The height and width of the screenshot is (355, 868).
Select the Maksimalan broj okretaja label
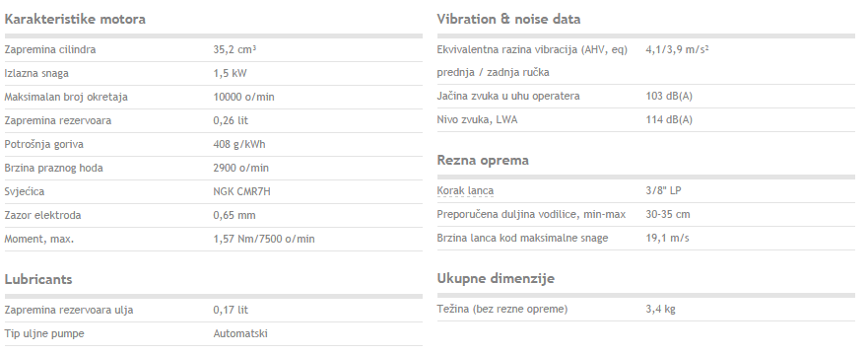(x=66, y=98)
